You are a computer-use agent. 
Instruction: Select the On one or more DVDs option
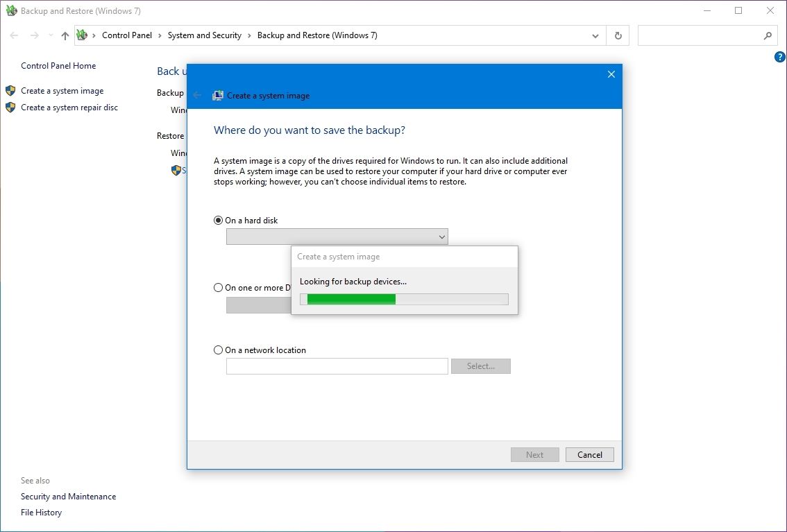(x=218, y=288)
